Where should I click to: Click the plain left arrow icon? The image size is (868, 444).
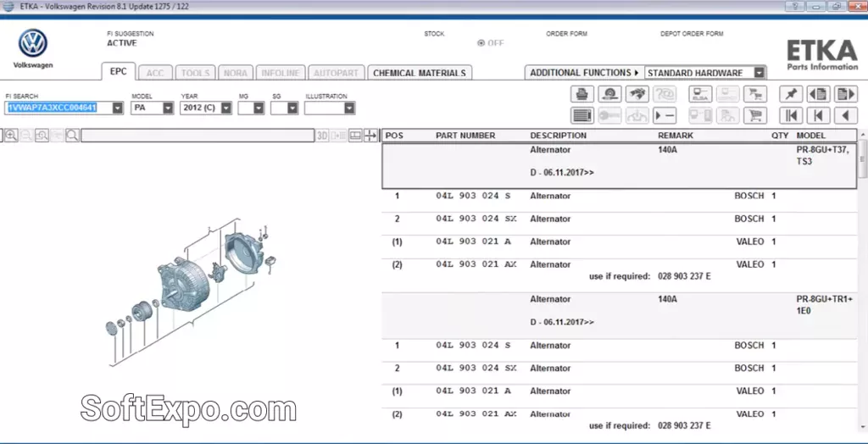pos(846,116)
